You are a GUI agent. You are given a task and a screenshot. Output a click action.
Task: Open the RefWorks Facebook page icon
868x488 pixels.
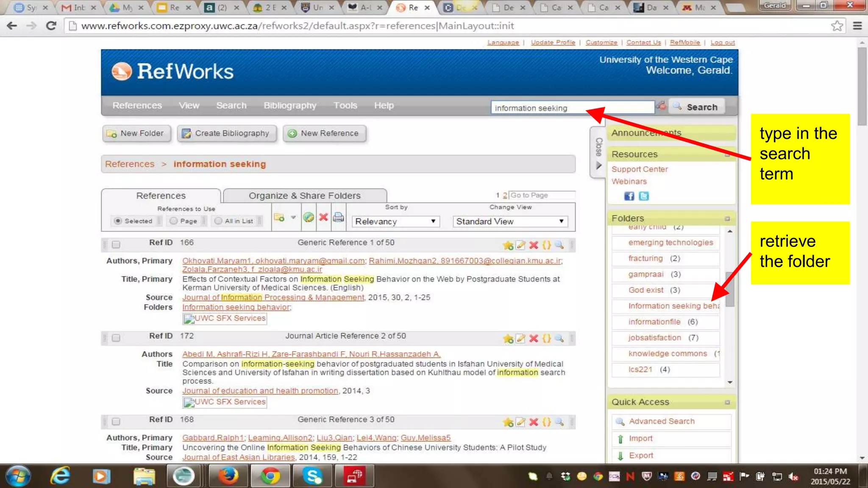(629, 196)
